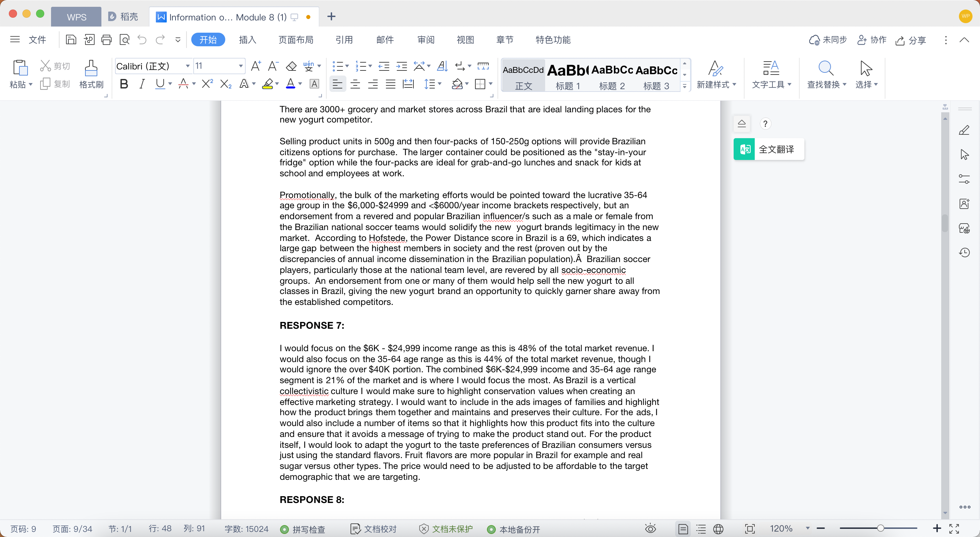
Task: Increase paragraph indent
Action: pos(402,66)
